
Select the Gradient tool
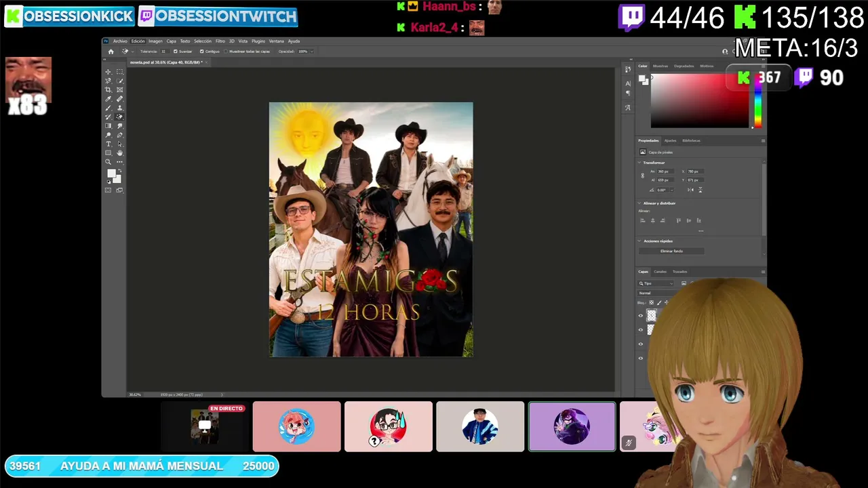[108, 125]
